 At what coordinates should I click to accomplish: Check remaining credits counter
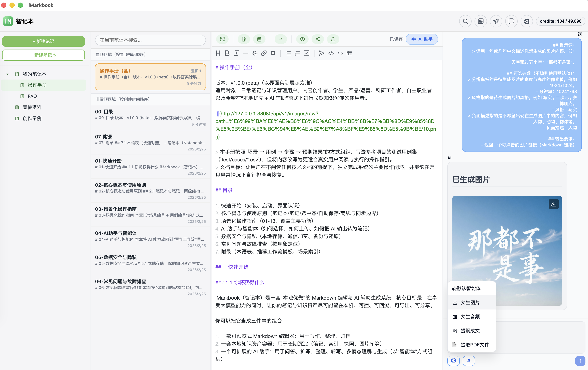pyautogui.click(x=560, y=21)
